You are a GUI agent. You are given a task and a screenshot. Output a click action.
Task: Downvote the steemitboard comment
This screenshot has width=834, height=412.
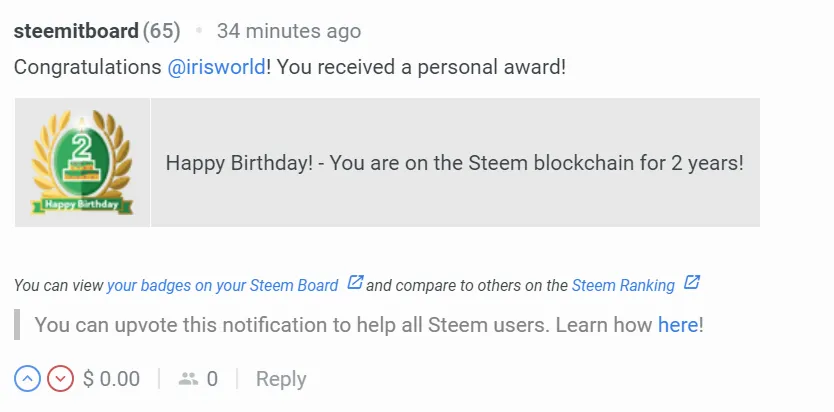(x=61, y=379)
